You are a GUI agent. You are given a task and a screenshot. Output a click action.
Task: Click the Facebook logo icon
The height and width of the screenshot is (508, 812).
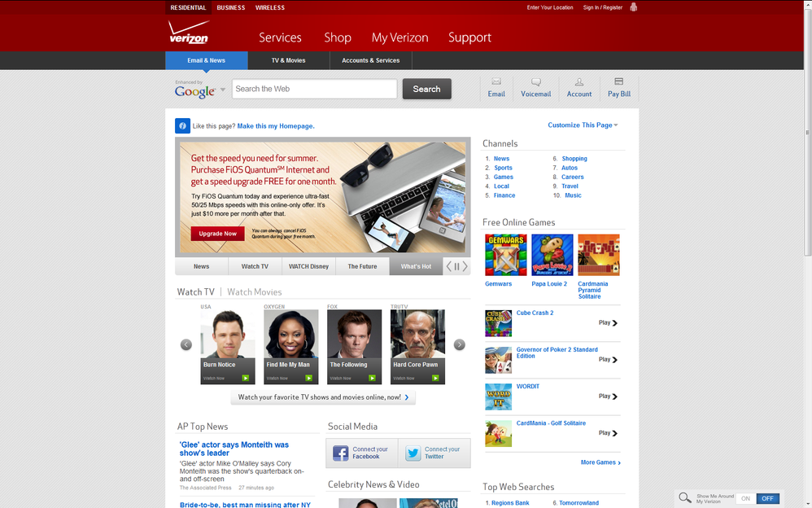[x=341, y=453]
